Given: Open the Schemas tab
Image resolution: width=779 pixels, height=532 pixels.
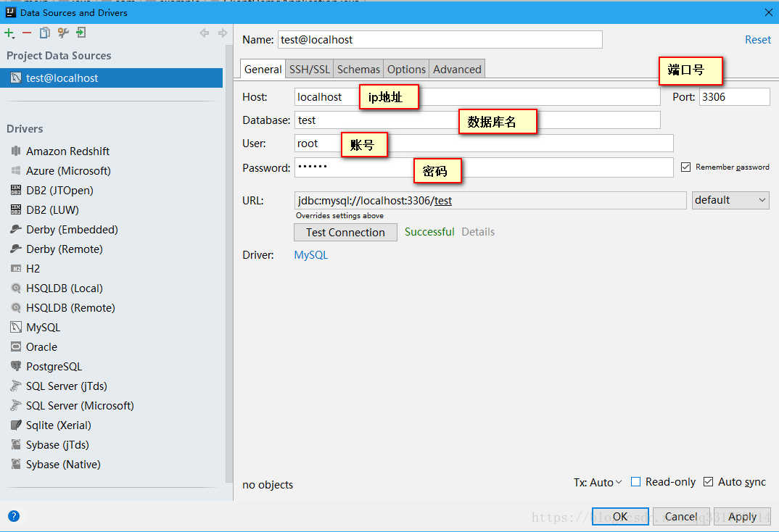Looking at the screenshot, I should [x=358, y=69].
